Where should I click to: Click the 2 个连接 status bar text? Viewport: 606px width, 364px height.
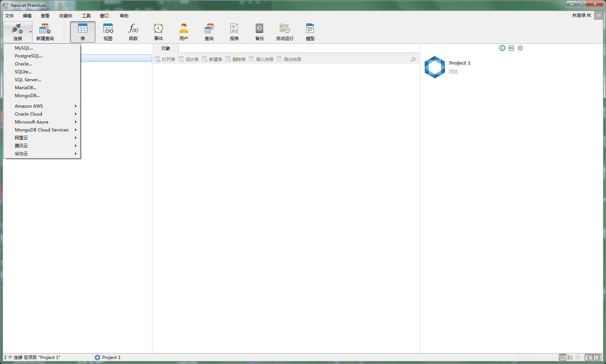coord(32,357)
